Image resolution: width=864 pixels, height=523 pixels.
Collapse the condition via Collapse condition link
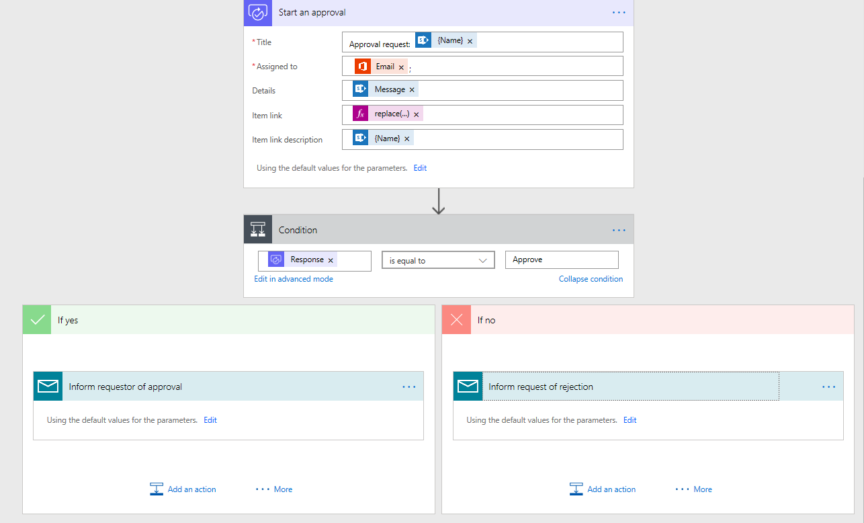(590, 279)
